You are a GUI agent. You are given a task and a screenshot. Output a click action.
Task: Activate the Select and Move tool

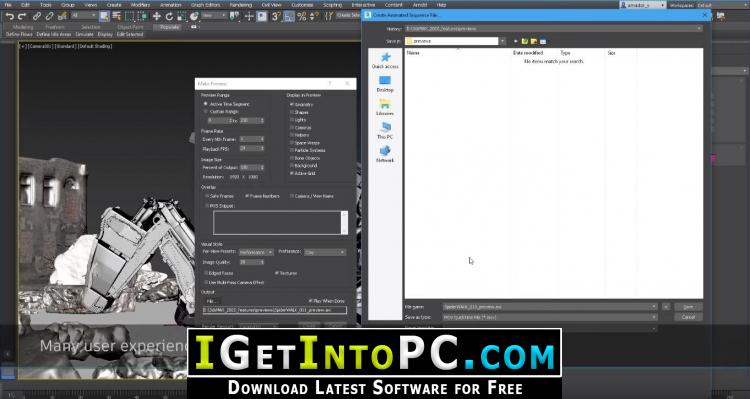pyautogui.click(x=156, y=16)
